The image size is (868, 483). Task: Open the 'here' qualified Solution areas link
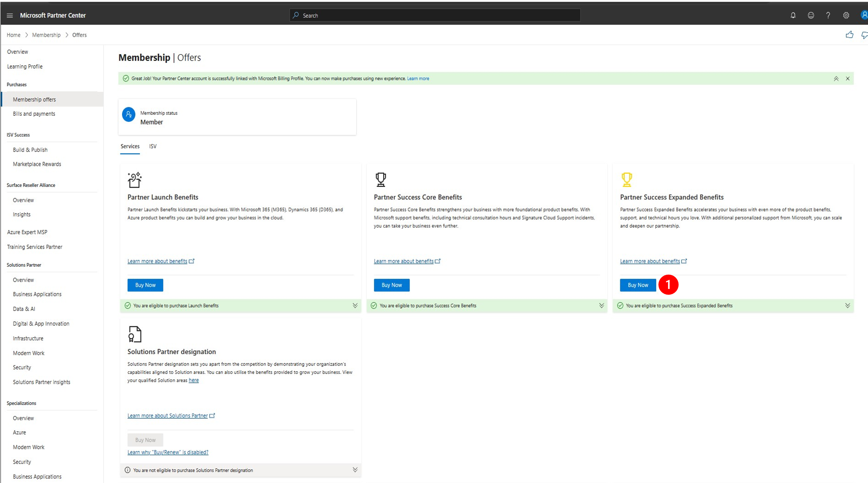point(194,380)
